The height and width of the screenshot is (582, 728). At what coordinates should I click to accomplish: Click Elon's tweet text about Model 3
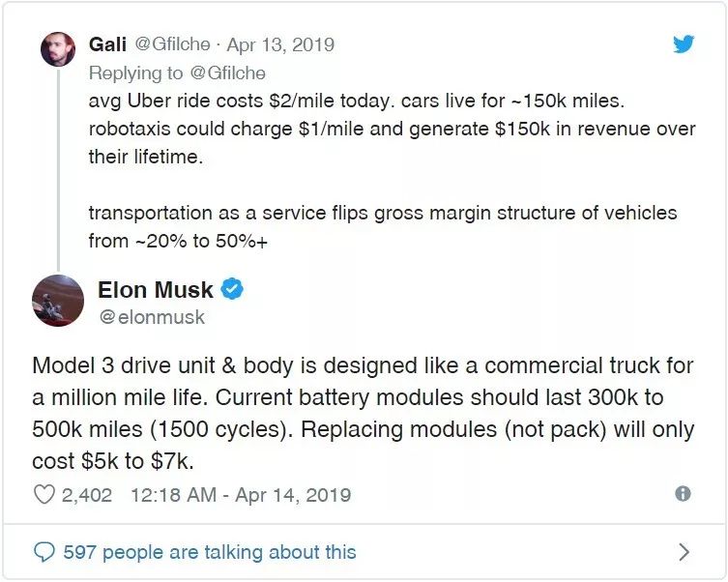(x=364, y=413)
